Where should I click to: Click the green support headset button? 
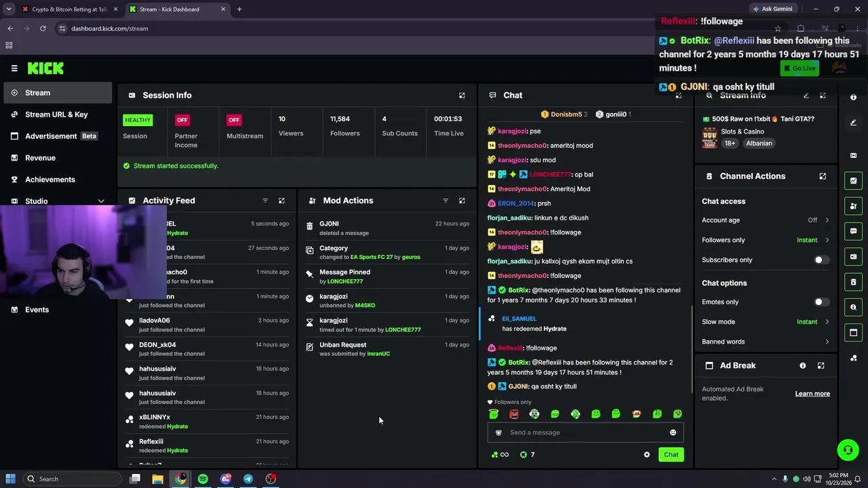[847, 449]
